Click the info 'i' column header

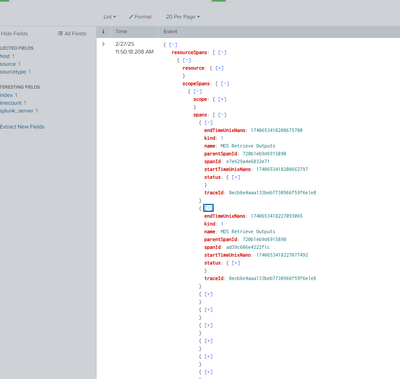click(103, 31)
